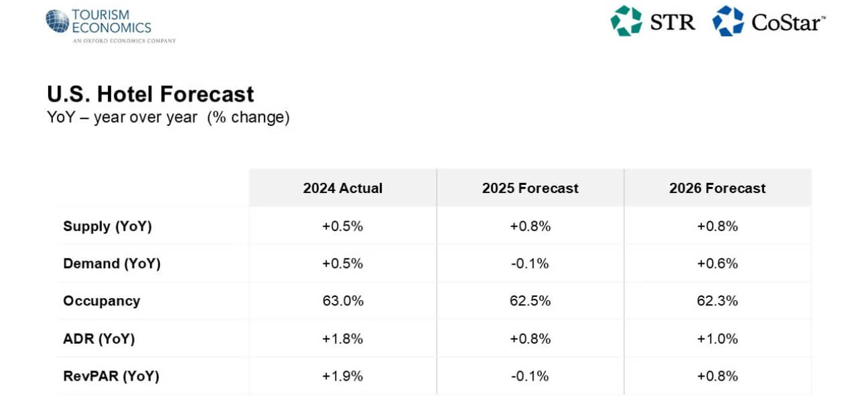Click the ADR (YoY) row label
The image size is (868, 402).
click(99, 339)
